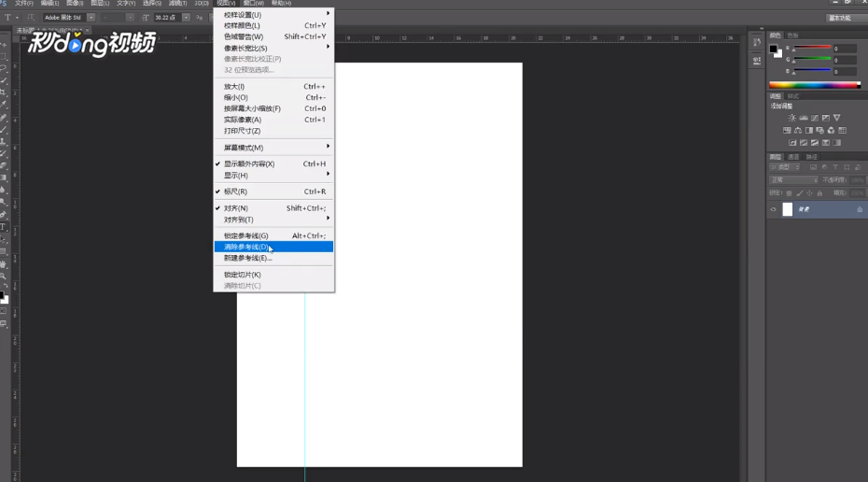Expand 对齐到(T) submenu
This screenshot has height=482, width=868.
(273, 220)
